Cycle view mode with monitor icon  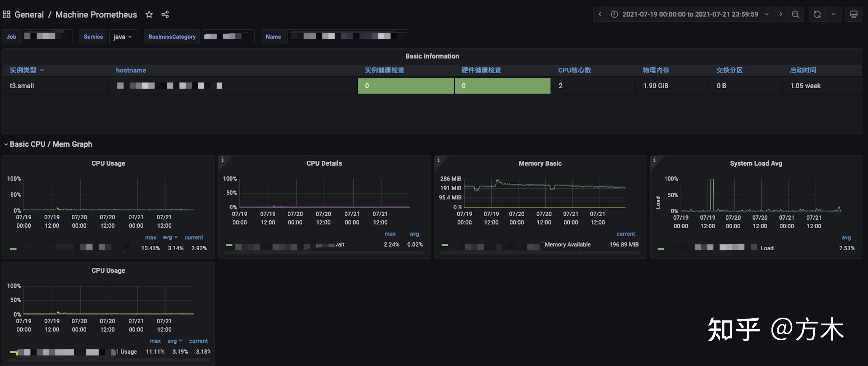[x=854, y=14]
